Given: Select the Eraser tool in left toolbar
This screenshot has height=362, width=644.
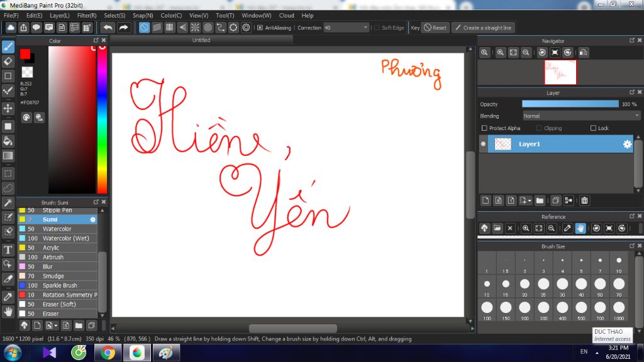Looking at the screenshot, I should (x=8, y=61).
